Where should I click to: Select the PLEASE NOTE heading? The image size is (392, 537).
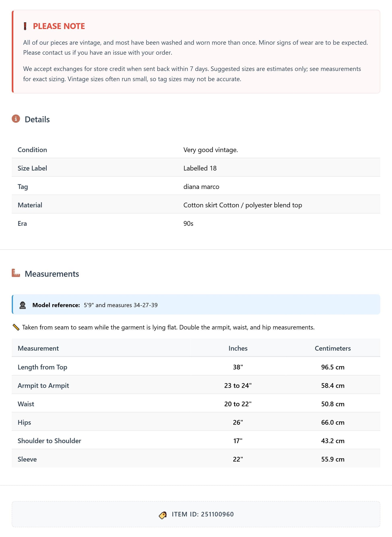pyautogui.click(x=59, y=26)
